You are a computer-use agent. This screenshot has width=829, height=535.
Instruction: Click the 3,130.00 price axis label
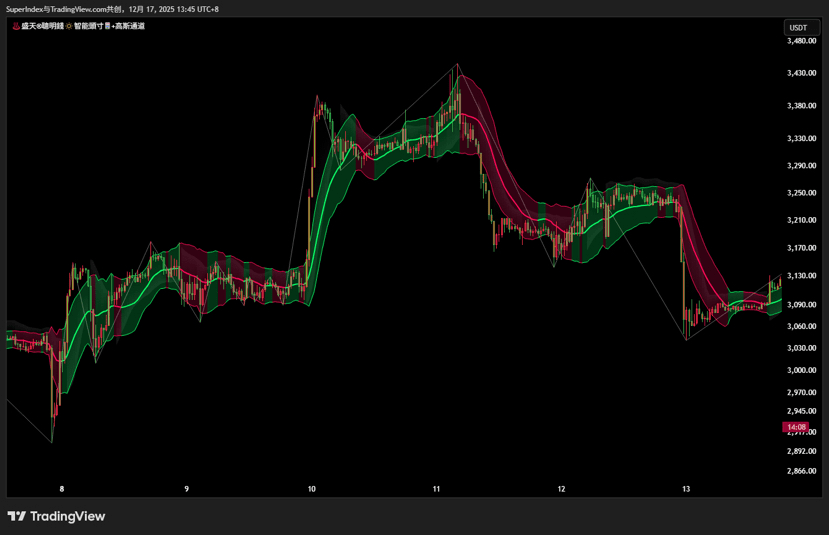click(802, 276)
